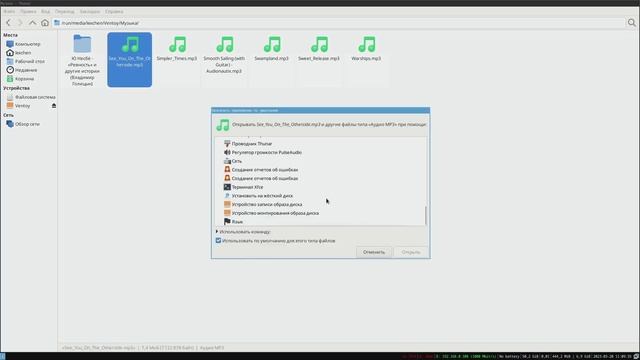Image resolution: width=640 pixels, height=360 pixels.
Task: Open search with the magnifier icon
Action: 631,23
